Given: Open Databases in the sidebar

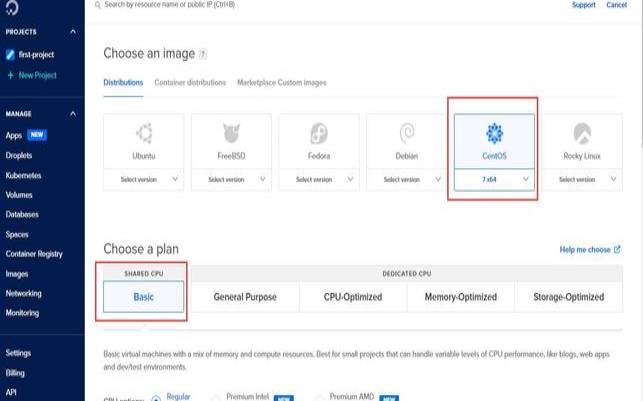Looking at the screenshot, I should point(22,214).
